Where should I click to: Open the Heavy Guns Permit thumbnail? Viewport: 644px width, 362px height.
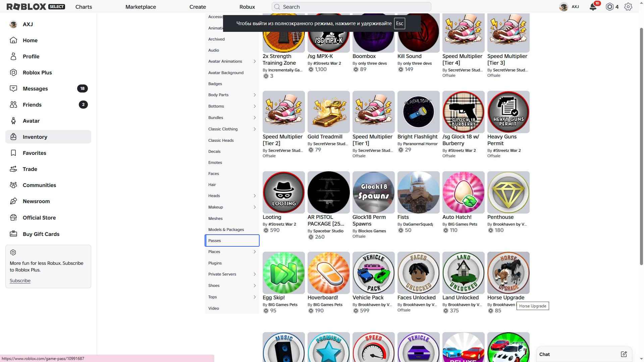coord(508,112)
